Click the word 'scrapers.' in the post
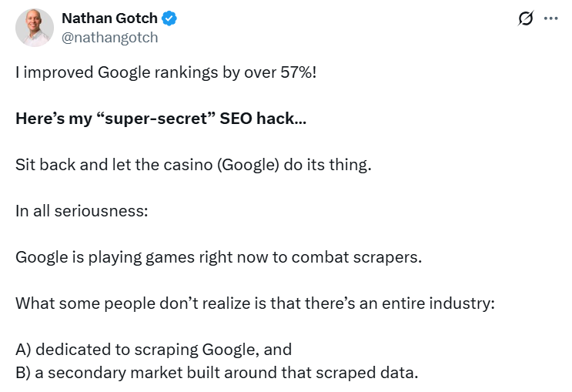The image size is (572, 392). click(x=389, y=256)
